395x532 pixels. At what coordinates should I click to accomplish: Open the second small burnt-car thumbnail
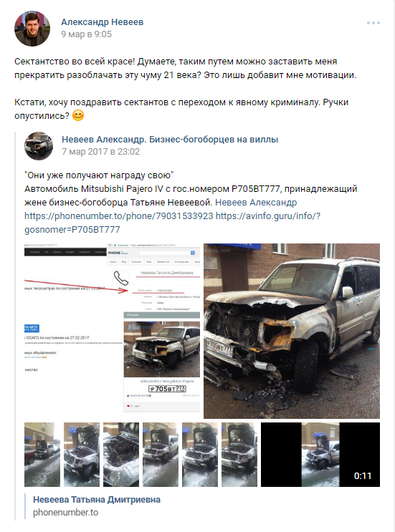(82, 455)
